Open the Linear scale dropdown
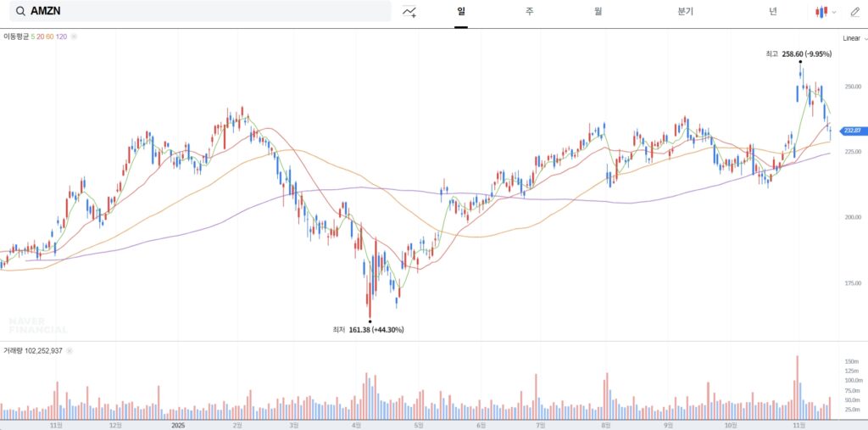The image size is (868, 430). pos(854,38)
